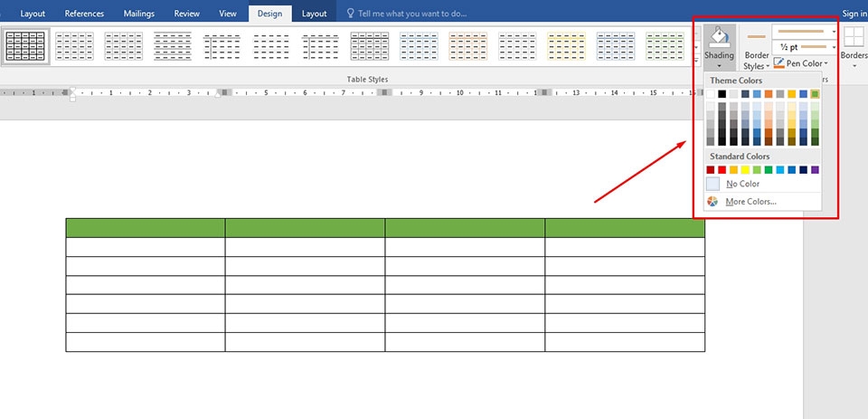Pick yellow standard color swatch
Image resolution: width=868 pixels, height=419 pixels.
click(745, 170)
